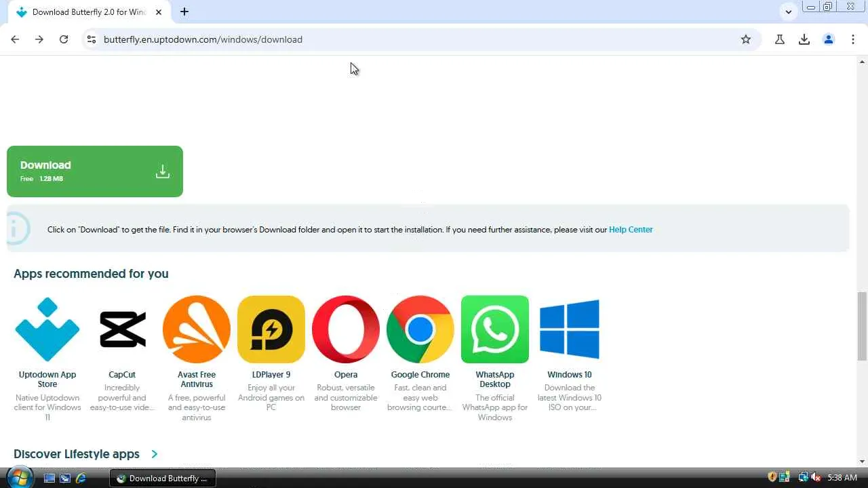The image size is (868, 488).
Task: Select the CapCut app icon
Action: pyautogui.click(x=122, y=329)
